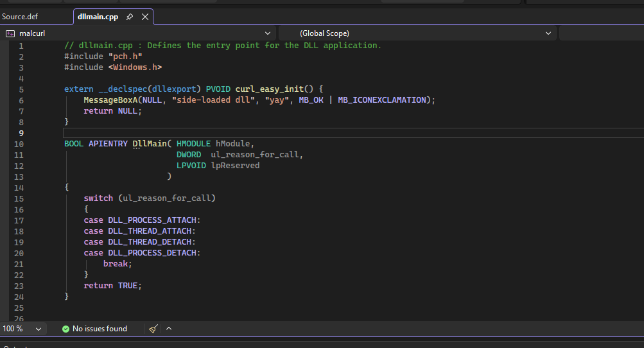Close the dllmain.cpp editor tab
This screenshot has height=348, width=644.
pos(145,17)
